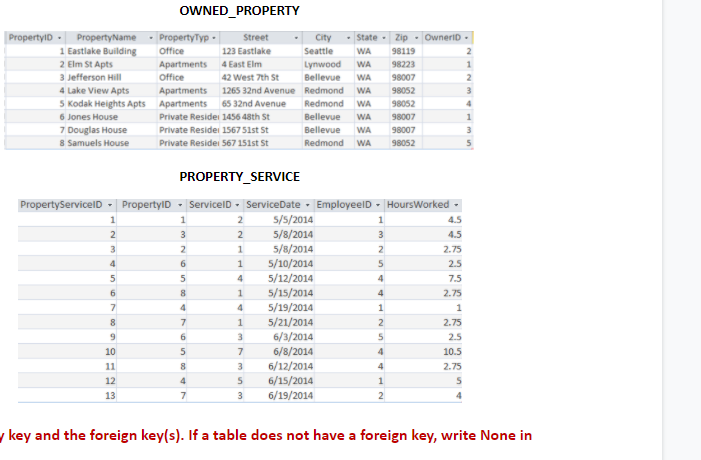This screenshot has height=460, width=701.
Task: Select the 5/21/2014 service date cell
Action: (x=279, y=322)
